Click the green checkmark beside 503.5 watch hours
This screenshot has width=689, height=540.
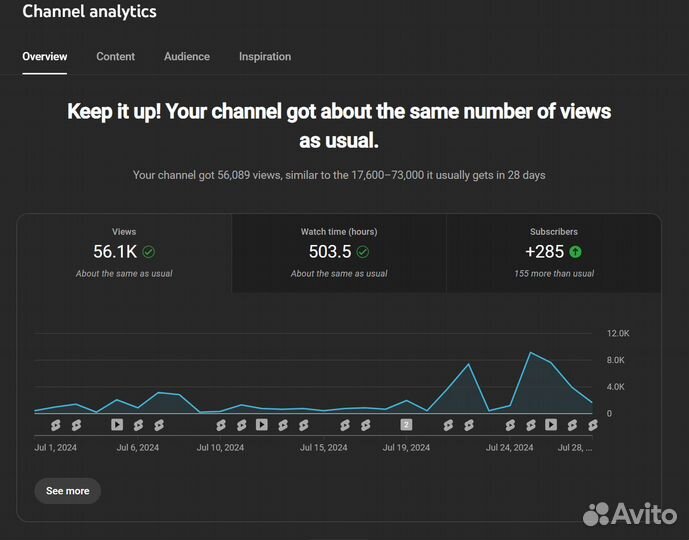tap(363, 252)
